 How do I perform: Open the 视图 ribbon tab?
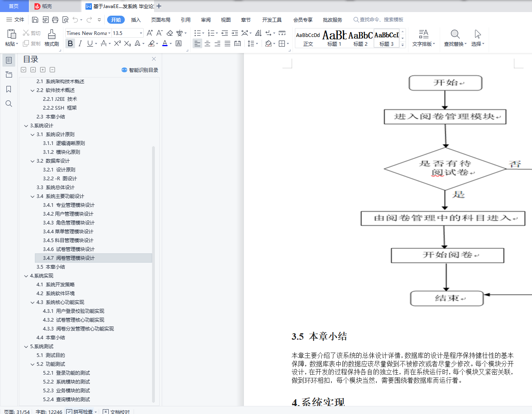226,20
